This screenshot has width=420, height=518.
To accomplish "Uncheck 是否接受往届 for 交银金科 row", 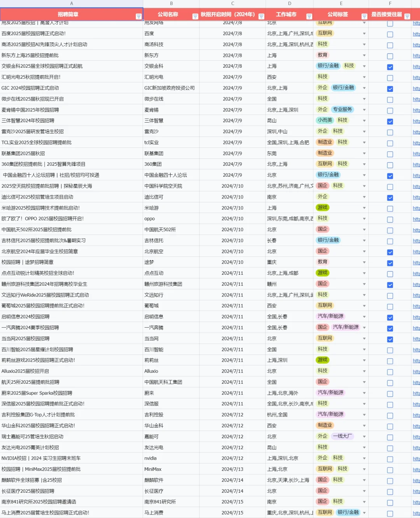I will (390, 67).
